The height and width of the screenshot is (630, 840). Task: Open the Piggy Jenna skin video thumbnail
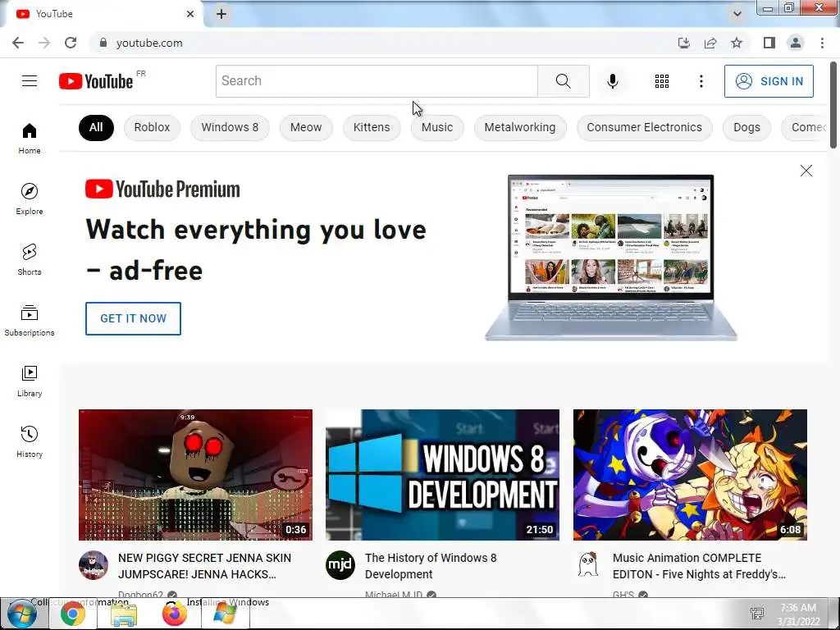point(195,475)
